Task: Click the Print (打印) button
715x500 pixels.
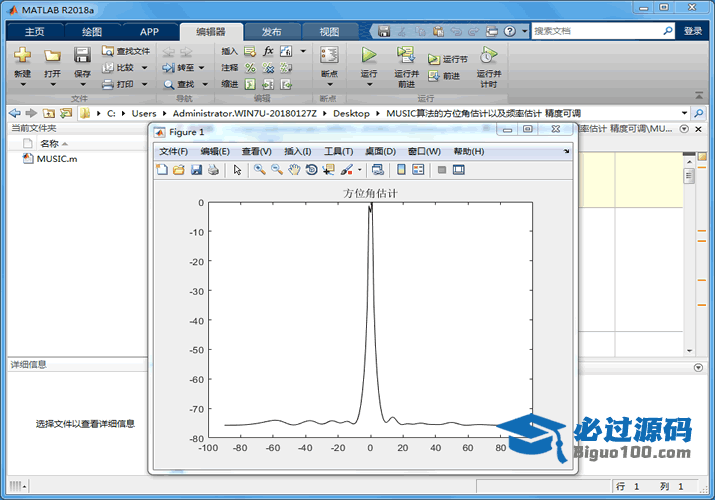Action: coord(118,84)
